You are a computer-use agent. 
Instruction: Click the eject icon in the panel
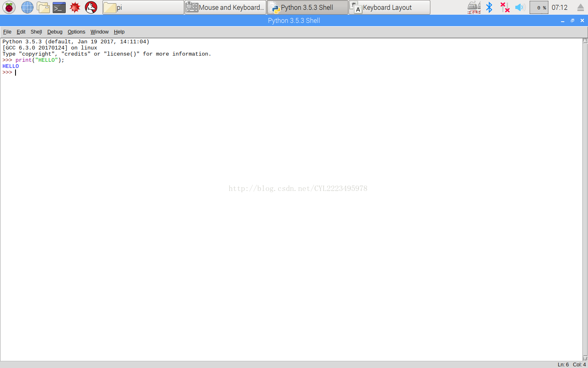(581, 7)
